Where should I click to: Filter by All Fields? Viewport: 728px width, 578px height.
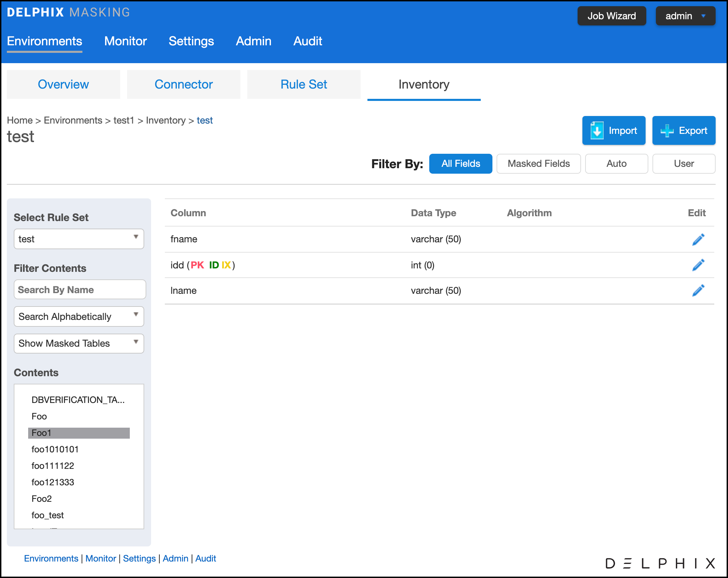pyautogui.click(x=460, y=164)
